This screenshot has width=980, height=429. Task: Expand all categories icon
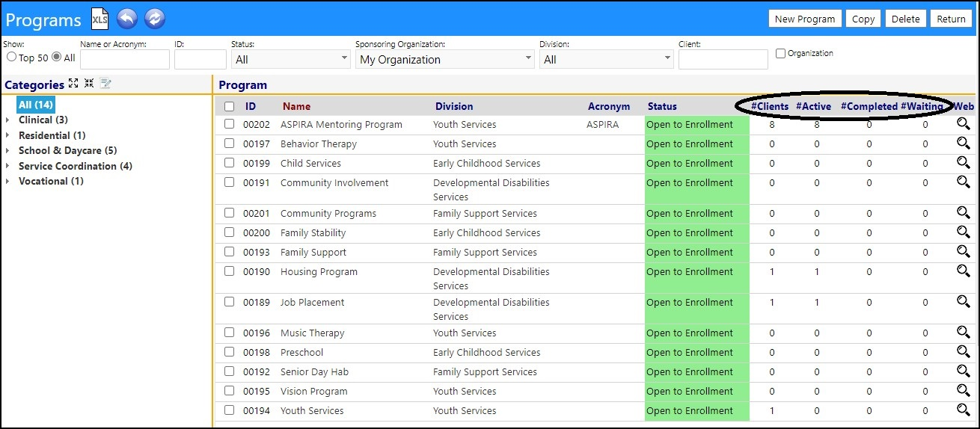tap(73, 84)
